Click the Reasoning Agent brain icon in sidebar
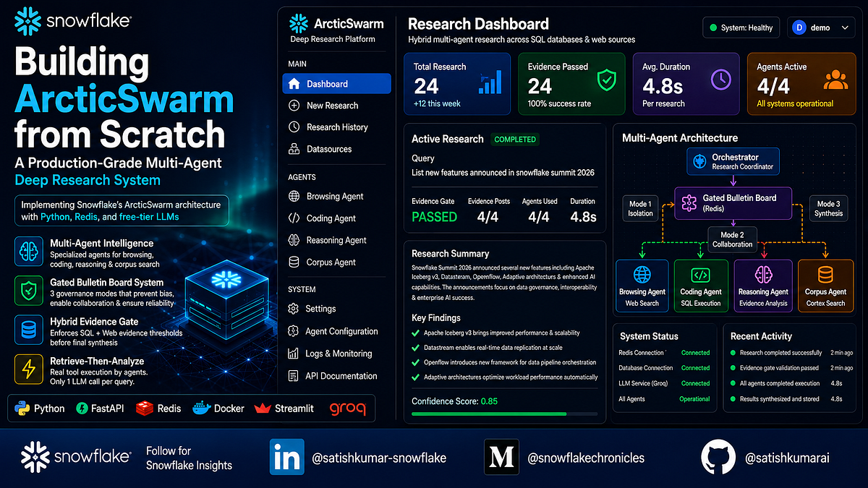 (294, 240)
